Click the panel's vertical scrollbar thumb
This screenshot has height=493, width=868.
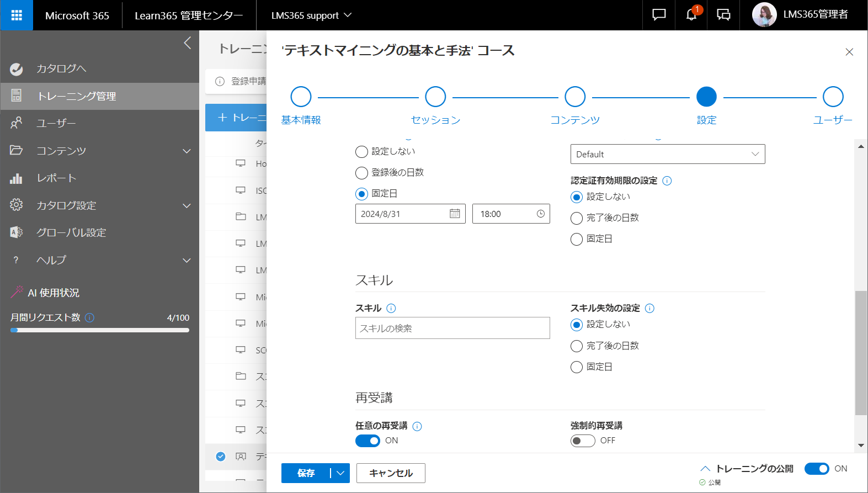point(861,352)
